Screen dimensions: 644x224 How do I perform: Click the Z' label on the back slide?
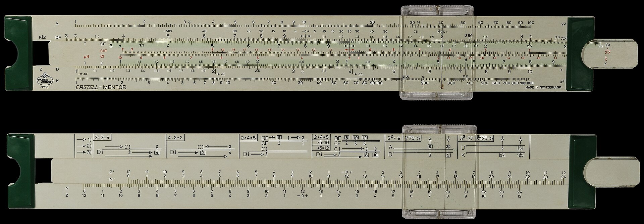[x=112, y=172]
